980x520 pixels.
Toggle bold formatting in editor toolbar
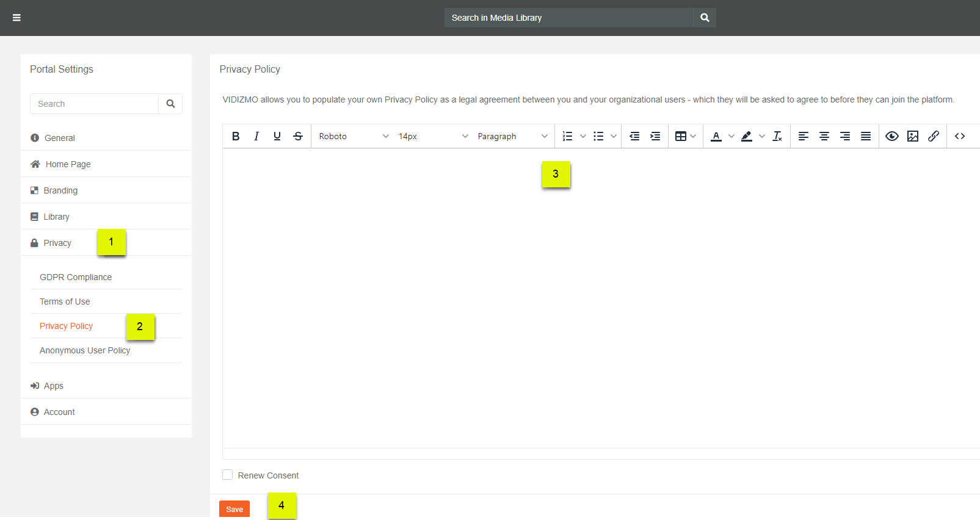[236, 136]
